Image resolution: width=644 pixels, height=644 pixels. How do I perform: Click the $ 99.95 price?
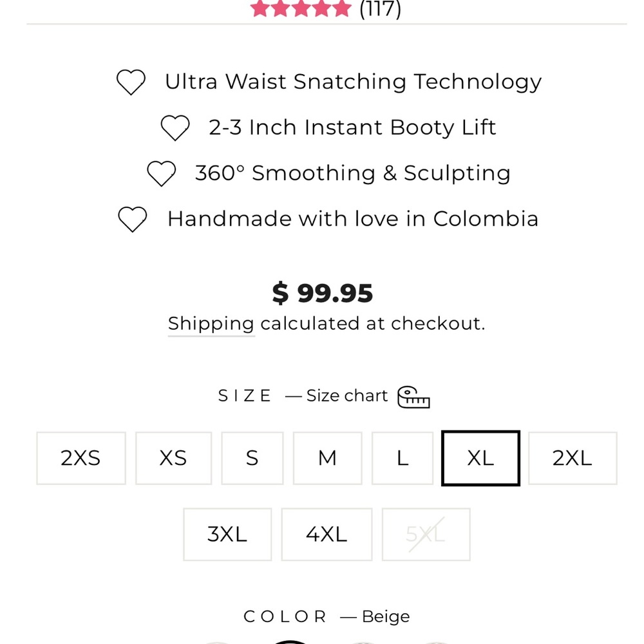click(322, 294)
